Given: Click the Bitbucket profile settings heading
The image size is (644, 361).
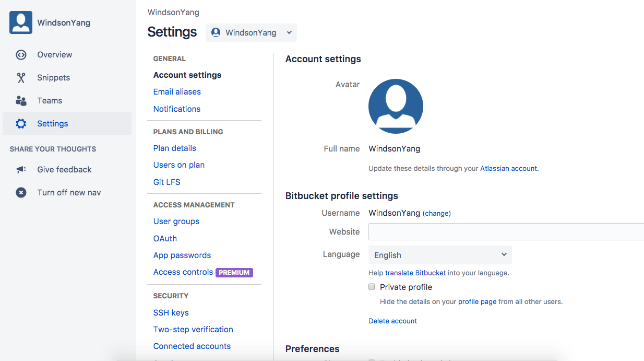Looking at the screenshot, I should (342, 196).
